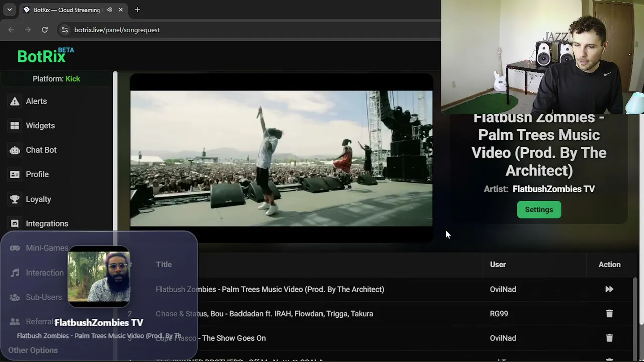Click the User column header
The height and width of the screenshot is (362, 644).
coord(498,264)
